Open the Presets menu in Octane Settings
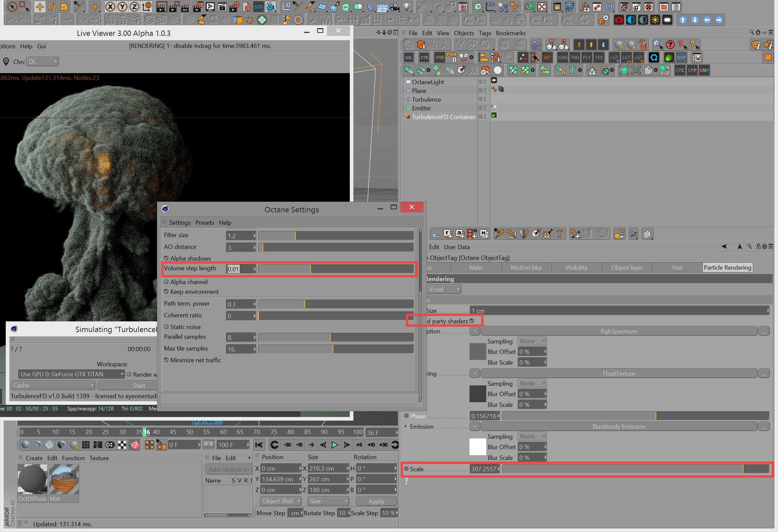The height and width of the screenshot is (532, 778). tap(205, 222)
